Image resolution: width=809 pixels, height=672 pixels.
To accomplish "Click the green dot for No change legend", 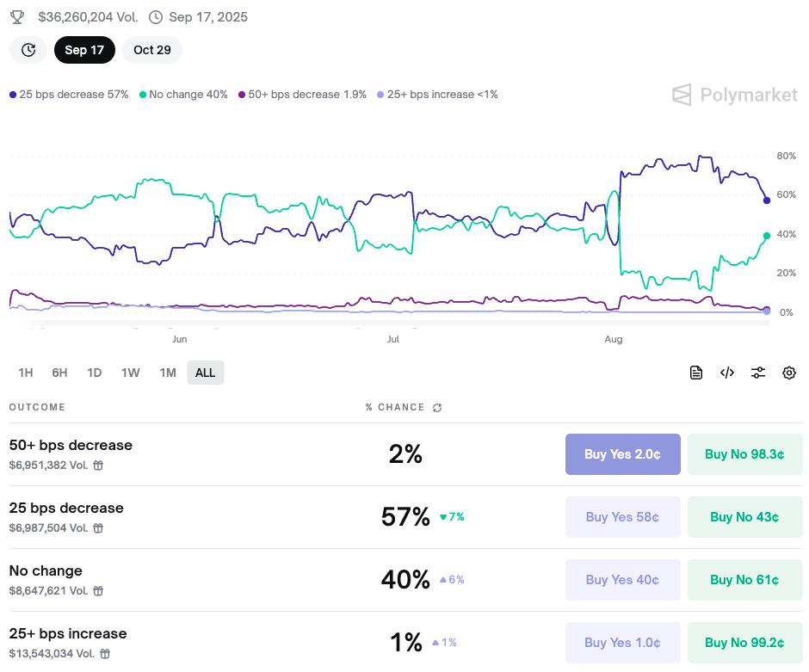I will [143, 95].
